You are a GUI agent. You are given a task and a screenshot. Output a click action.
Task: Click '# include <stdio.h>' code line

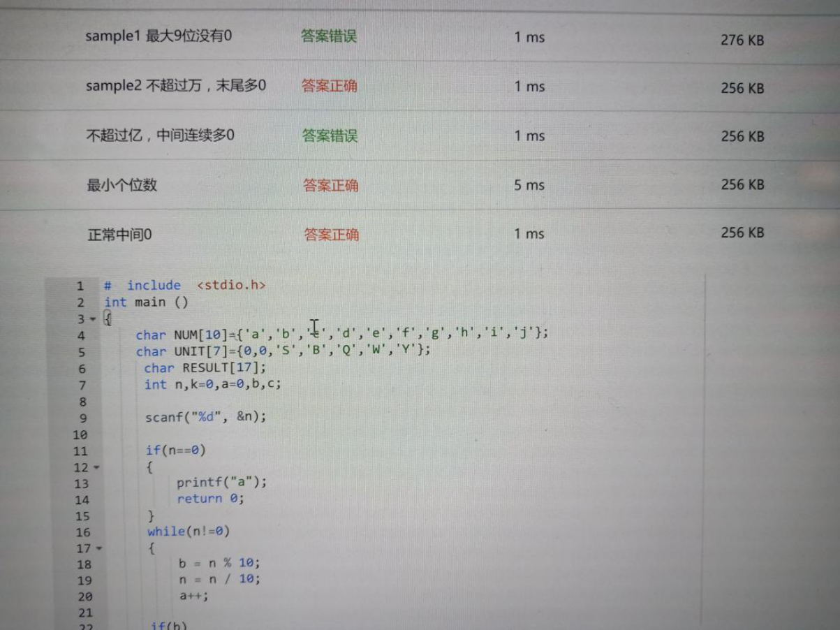coord(185,285)
